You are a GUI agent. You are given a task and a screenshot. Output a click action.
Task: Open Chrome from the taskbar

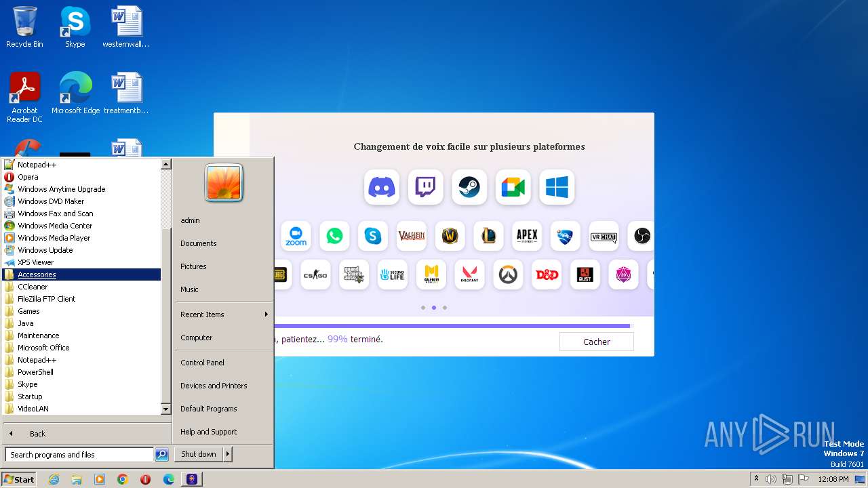(x=123, y=479)
